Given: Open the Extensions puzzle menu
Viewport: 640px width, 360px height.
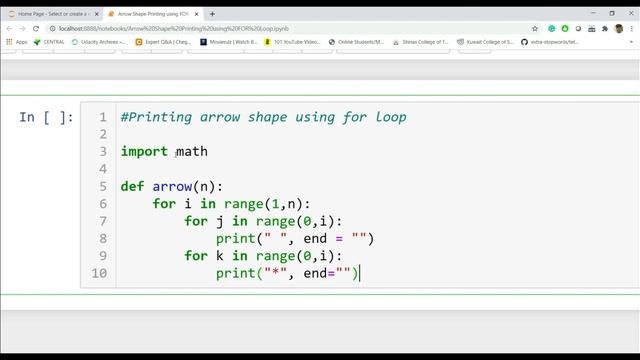Looking at the screenshot, I should point(605,29).
